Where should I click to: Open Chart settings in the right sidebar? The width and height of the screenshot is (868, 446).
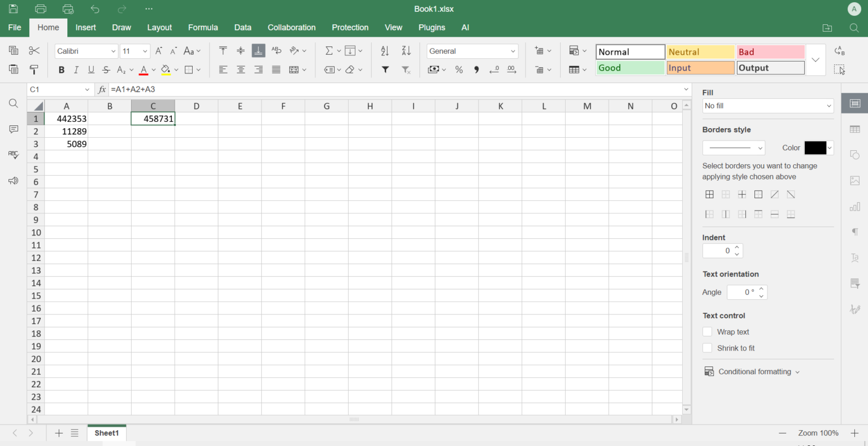click(x=854, y=207)
